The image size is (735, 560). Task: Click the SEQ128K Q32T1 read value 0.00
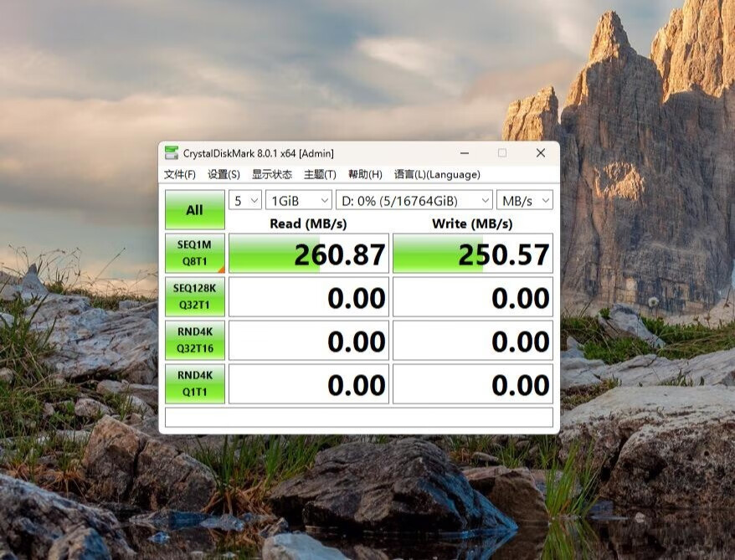[x=309, y=296]
